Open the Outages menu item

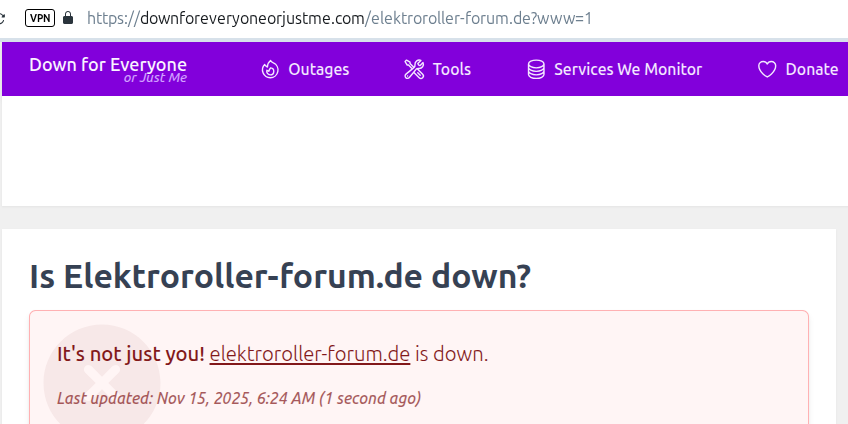coord(318,69)
